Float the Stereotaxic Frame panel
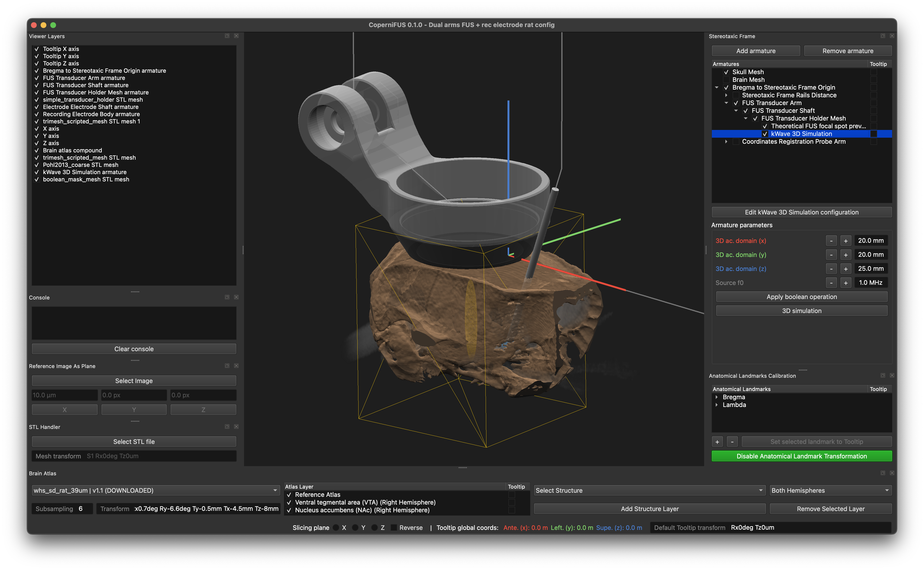 [x=882, y=36]
